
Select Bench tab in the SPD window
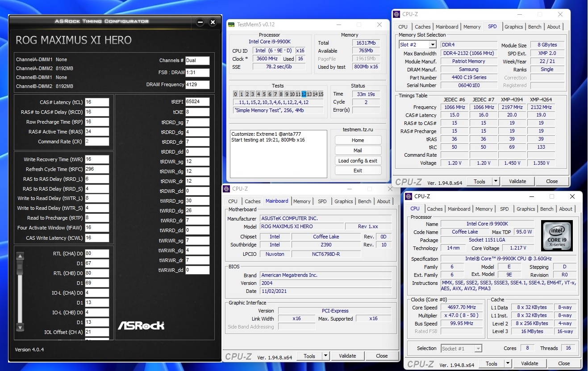[535, 27]
